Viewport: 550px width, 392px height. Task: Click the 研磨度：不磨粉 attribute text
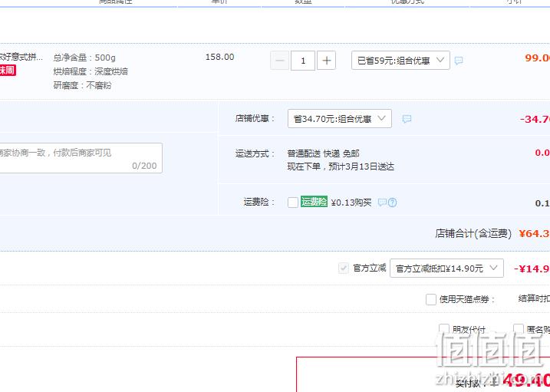click(x=82, y=85)
